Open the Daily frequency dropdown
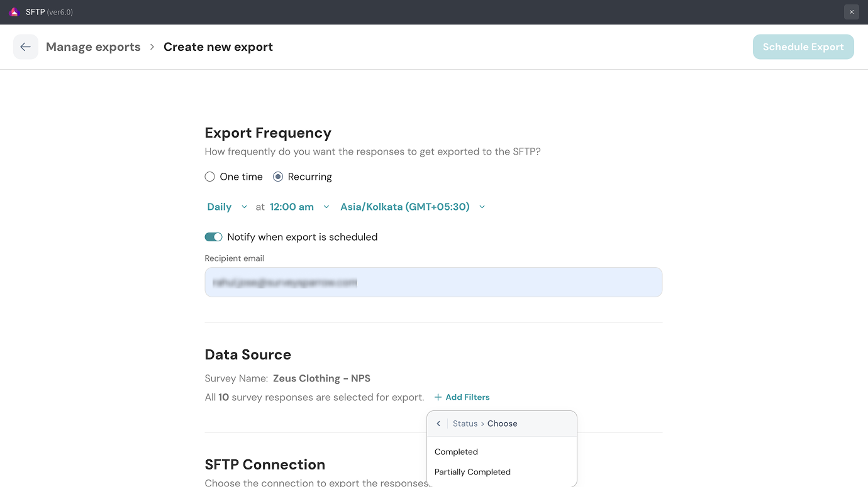 [x=227, y=207]
